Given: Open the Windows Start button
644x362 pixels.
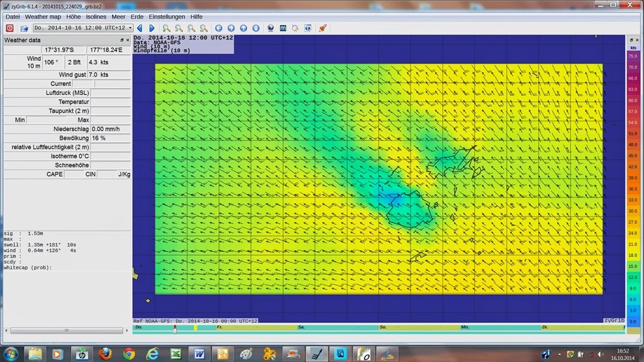Looking at the screenshot, I should [x=11, y=354].
